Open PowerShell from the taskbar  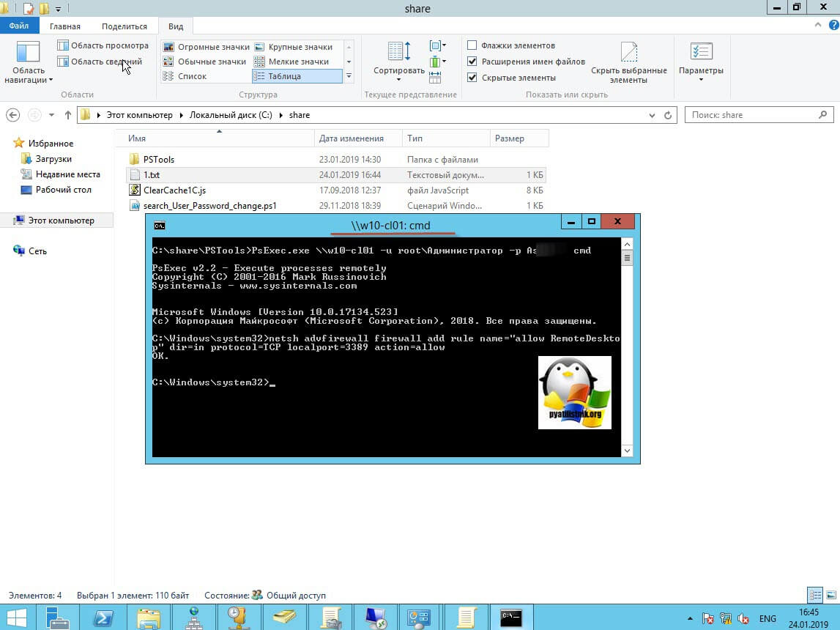(x=103, y=618)
